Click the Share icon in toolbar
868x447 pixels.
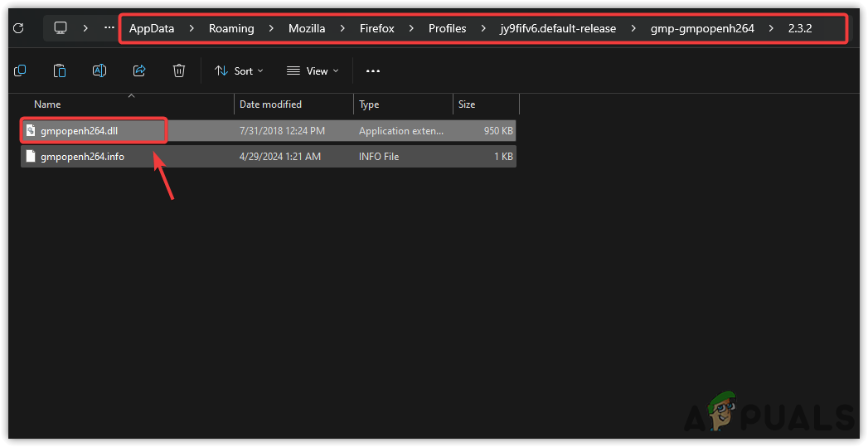(139, 70)
